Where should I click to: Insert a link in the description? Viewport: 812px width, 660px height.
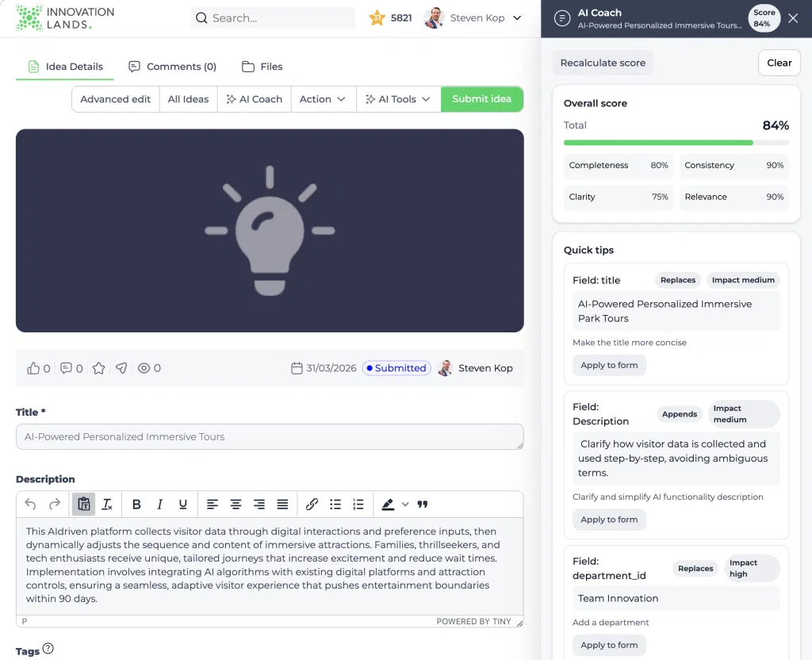click(x=312, y=504)
